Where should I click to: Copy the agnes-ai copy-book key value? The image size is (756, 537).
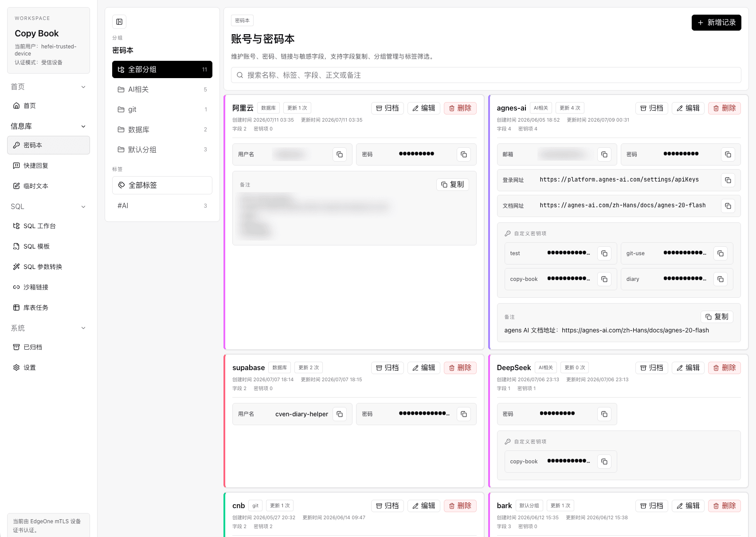(x=604, y=279)
